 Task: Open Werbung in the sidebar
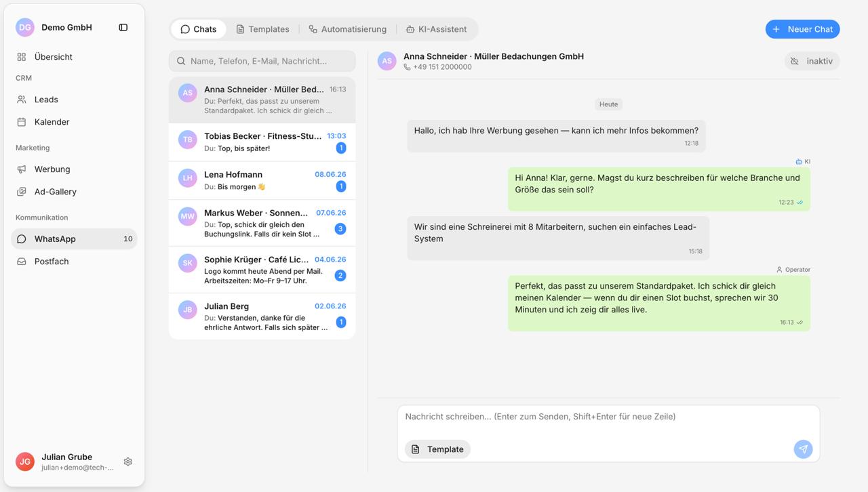tap(74, 169)
